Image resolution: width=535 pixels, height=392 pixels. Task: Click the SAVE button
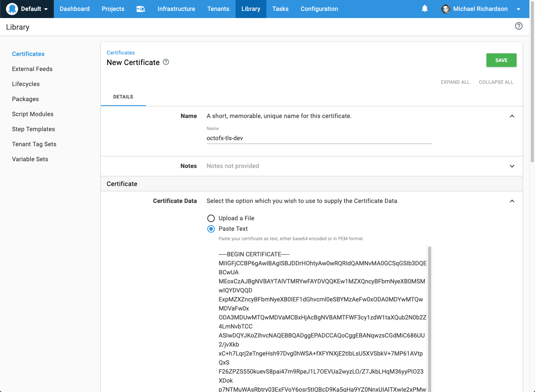click(501, 60)
